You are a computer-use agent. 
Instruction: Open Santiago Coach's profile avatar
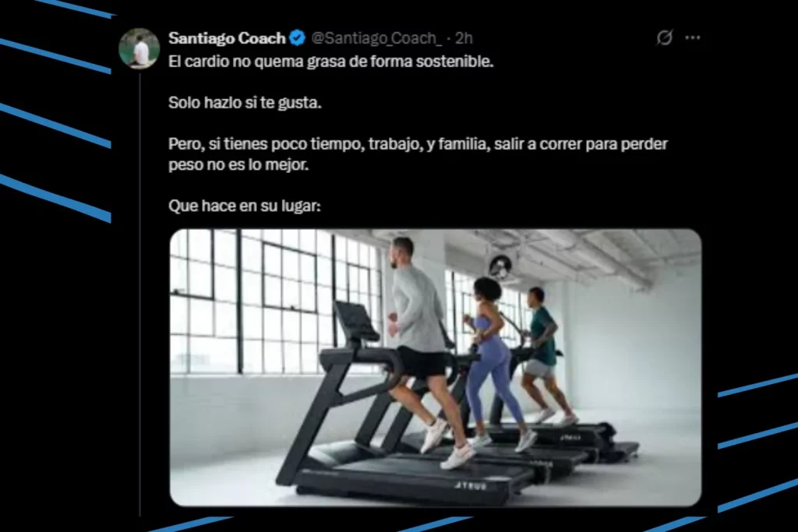(139, 49)
